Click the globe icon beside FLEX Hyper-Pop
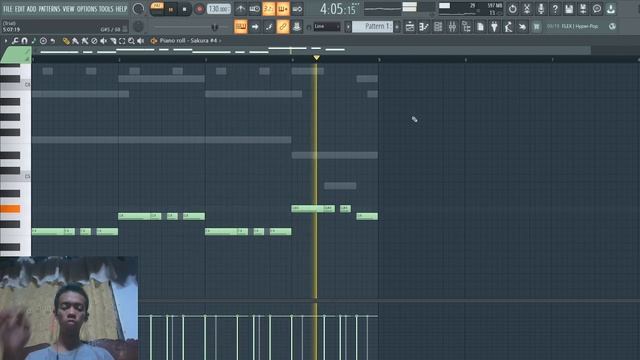This screenshot has width=640, height=360. (x=612, y=27)
